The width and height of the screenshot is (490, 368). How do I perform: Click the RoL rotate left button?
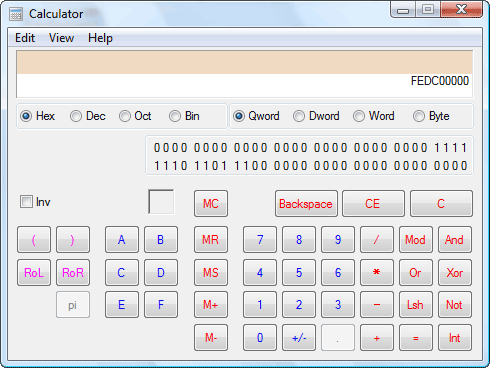tap(34, 273)
